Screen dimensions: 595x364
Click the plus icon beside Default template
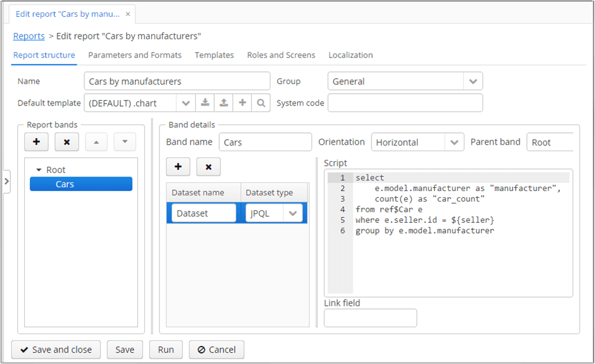(242, 103)
